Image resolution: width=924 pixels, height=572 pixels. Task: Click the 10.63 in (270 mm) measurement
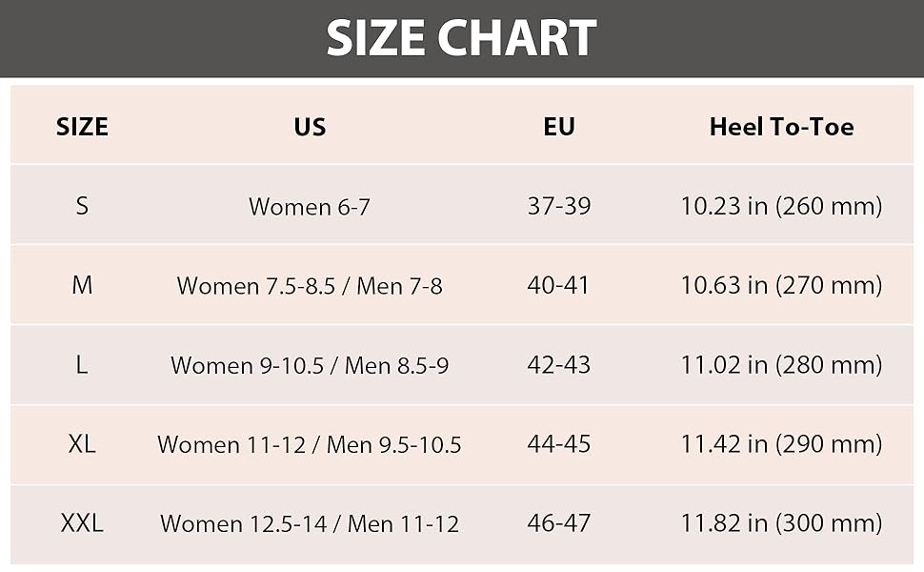click(781, 285)
